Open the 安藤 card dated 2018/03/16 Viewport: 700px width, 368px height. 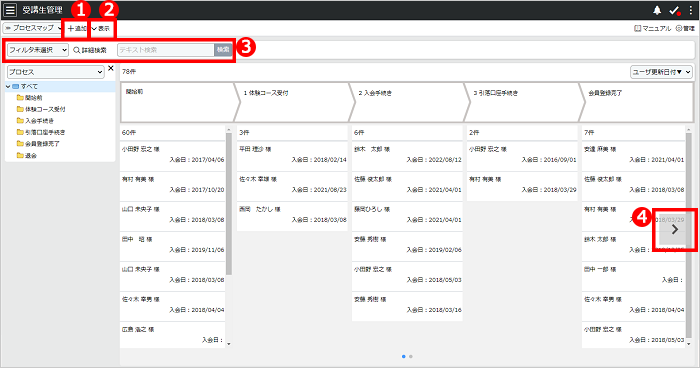click(407, 305)
